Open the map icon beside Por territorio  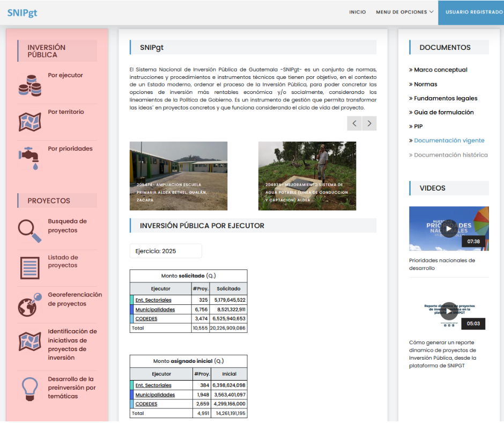(x=29, y=122)
